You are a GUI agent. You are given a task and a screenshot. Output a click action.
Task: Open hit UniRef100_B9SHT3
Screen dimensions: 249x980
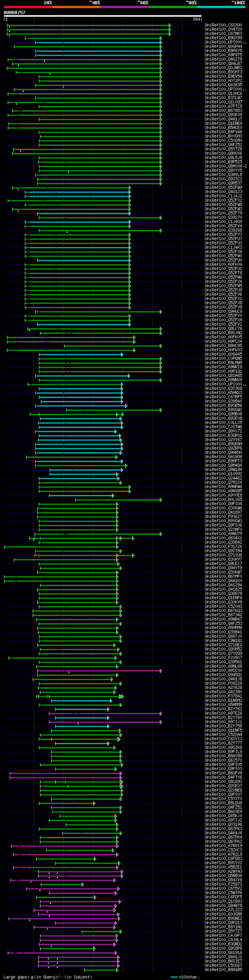coord(223,72)
